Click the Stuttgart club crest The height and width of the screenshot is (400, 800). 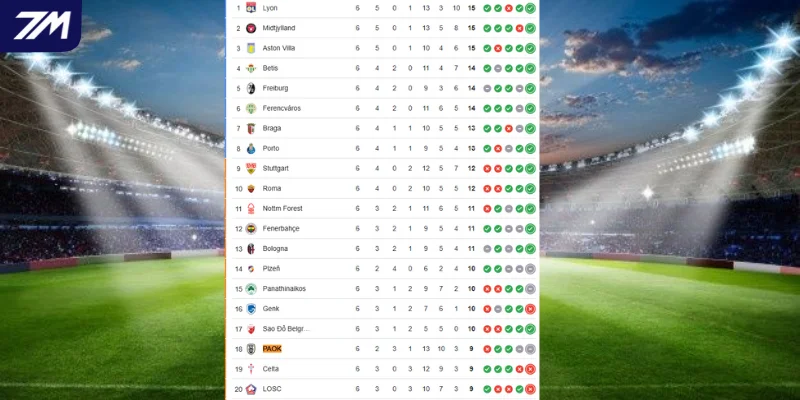point(251,168)
